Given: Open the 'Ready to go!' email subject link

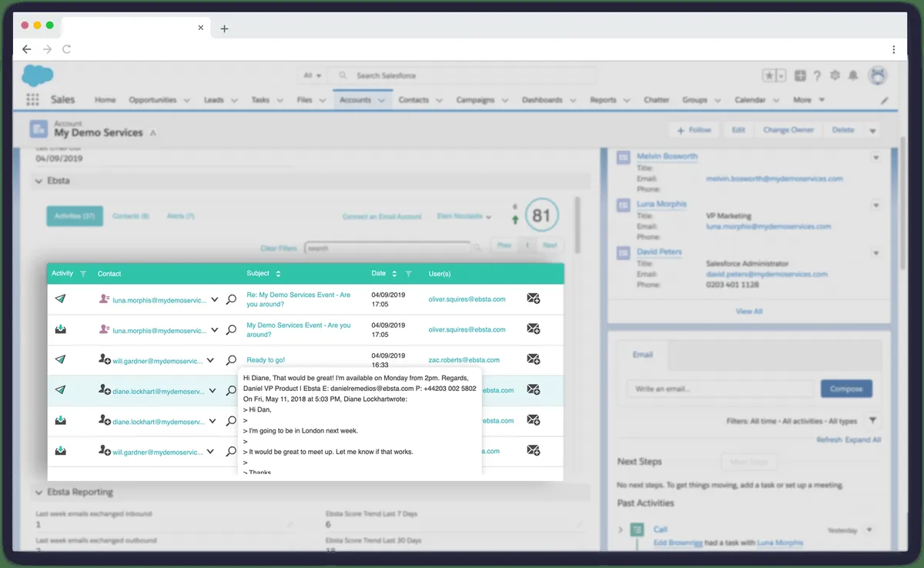Looking at the screenshot, I should 266,359.
